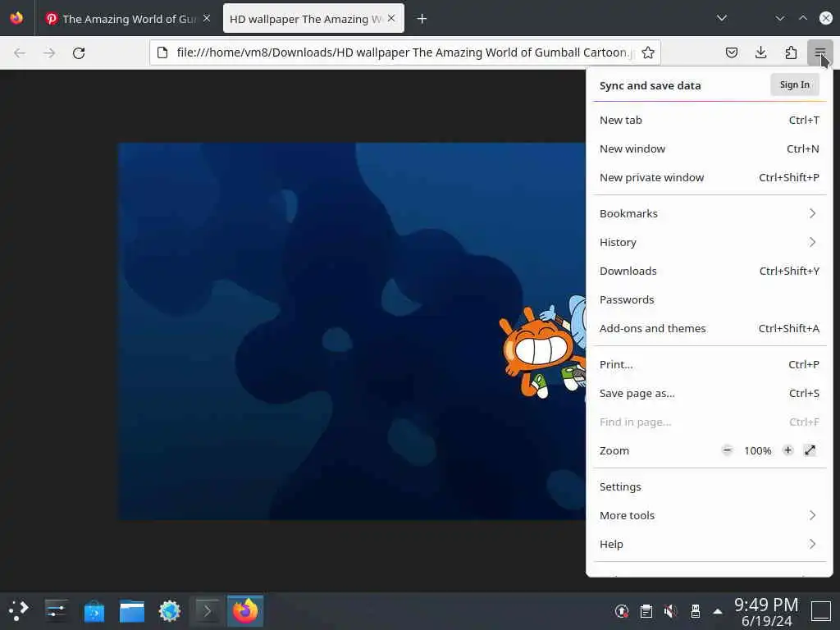Launch Discover software center
This screenshot has height=630, width=840.
[x=94, y=610]
